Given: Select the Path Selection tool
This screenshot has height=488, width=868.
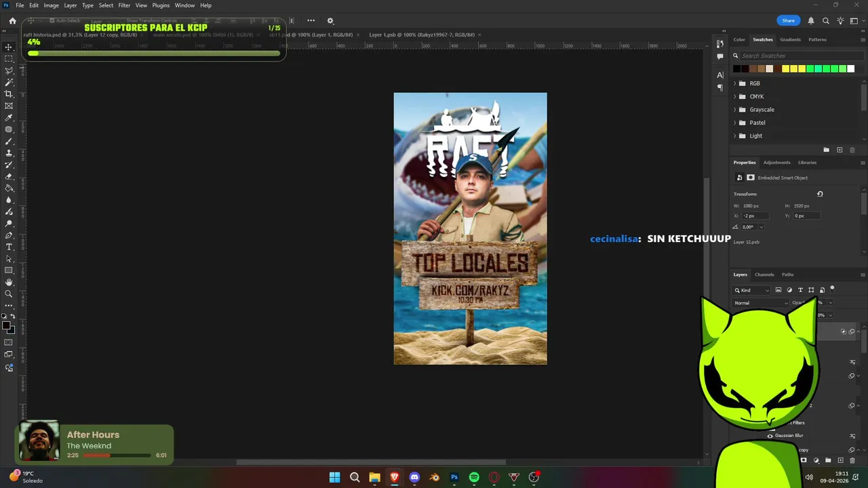Looking at the screenshot, I should coord(9,259).
